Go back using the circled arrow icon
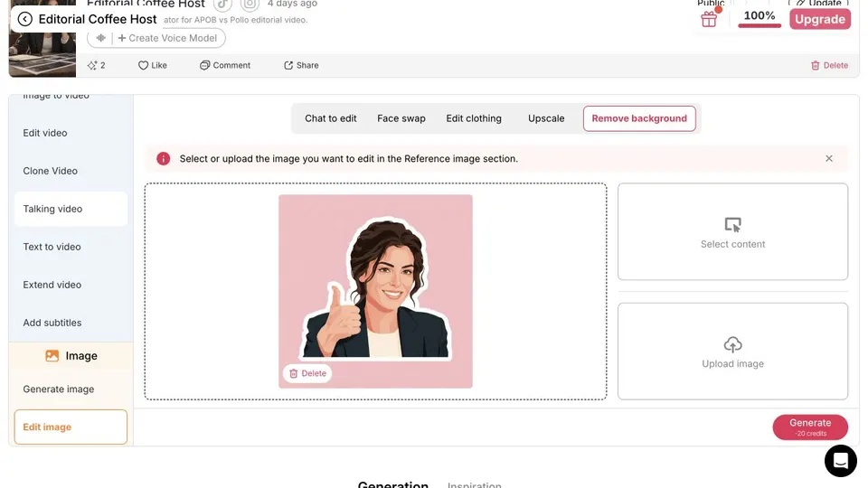The width and height of the screenshot is (868, 488). pos(25,19)
